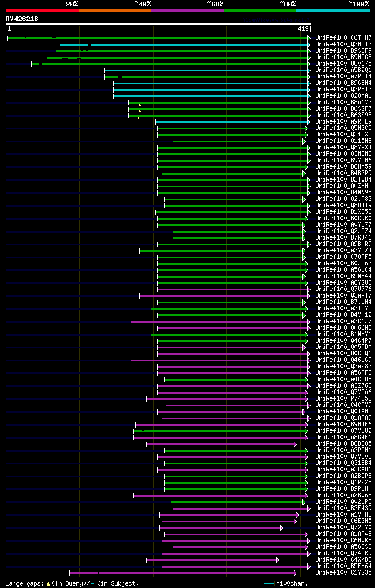Click the white AV426216 query sequence bar
Viewport: 375px width, 588px height.
[x=158, y=24]
